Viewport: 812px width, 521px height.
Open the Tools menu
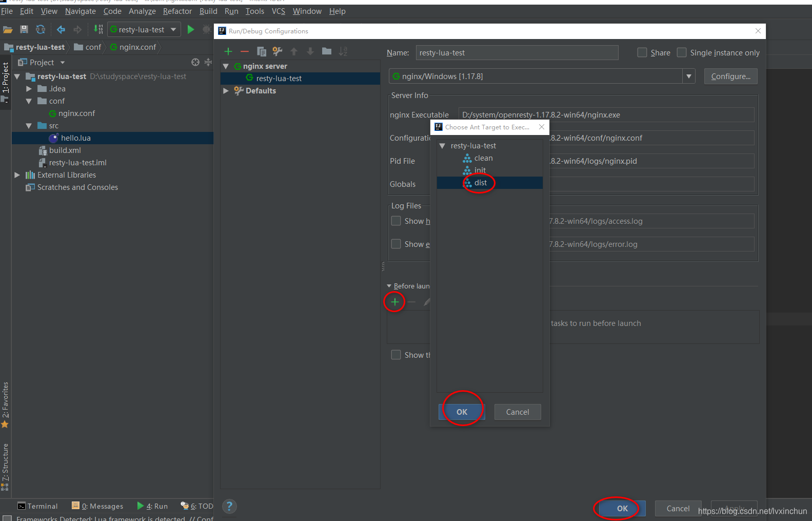tap(255, 11)
